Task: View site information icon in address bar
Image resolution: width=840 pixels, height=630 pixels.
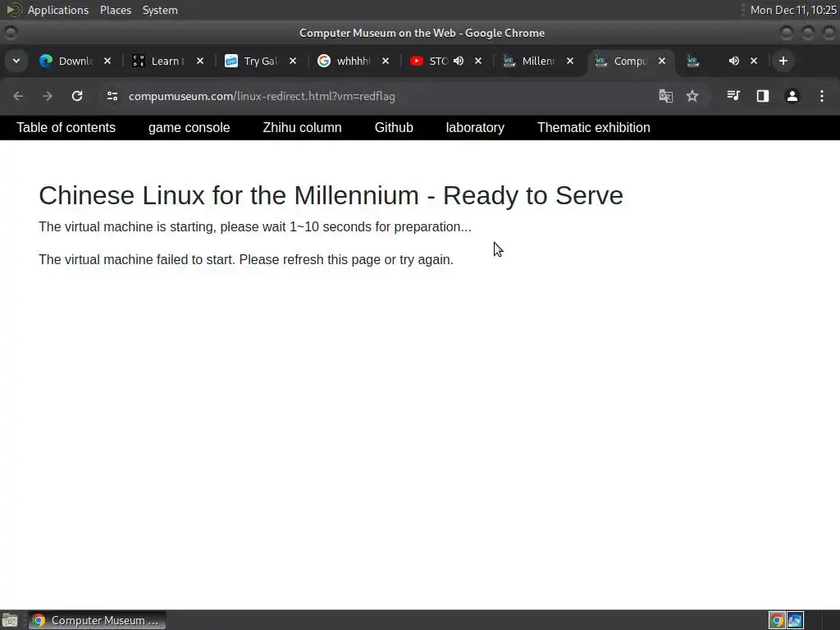Action: point(112,96)
